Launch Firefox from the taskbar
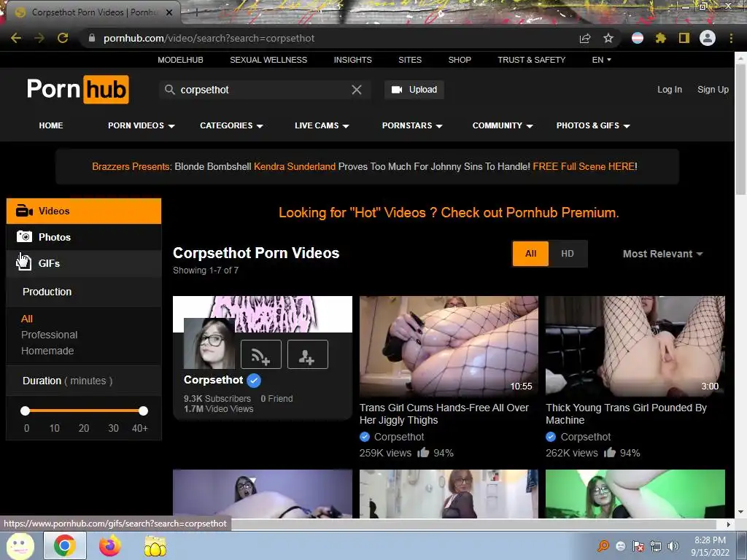Screen dimensions: 747x560 (109, 545)
